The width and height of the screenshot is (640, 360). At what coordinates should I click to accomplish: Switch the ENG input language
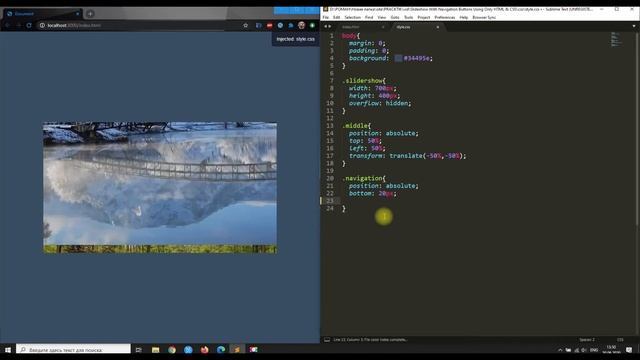point(594,350)
